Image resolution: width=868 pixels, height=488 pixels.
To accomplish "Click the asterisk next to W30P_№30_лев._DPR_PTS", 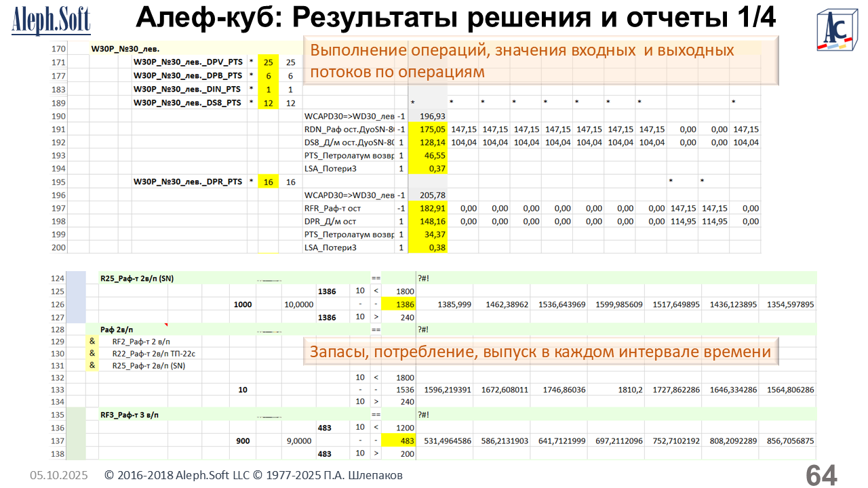I will click(x=251, y=182).
